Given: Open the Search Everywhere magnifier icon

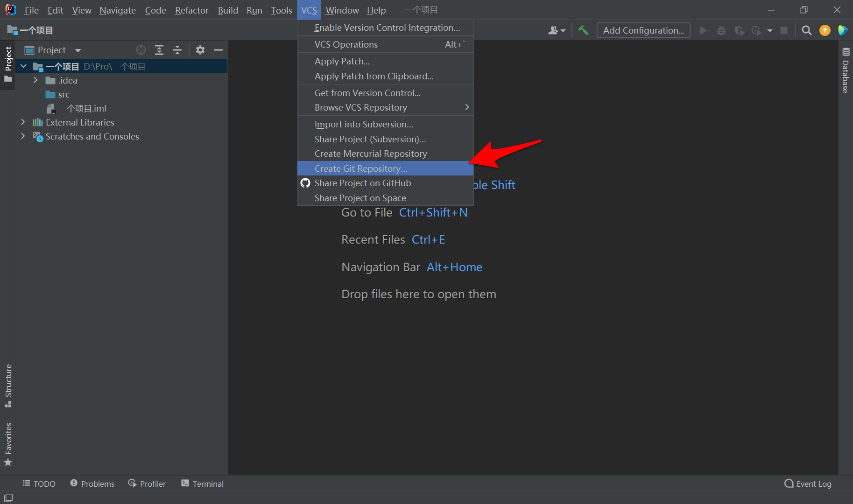Looking at the screenshot, I should click(x=806, y=30).
